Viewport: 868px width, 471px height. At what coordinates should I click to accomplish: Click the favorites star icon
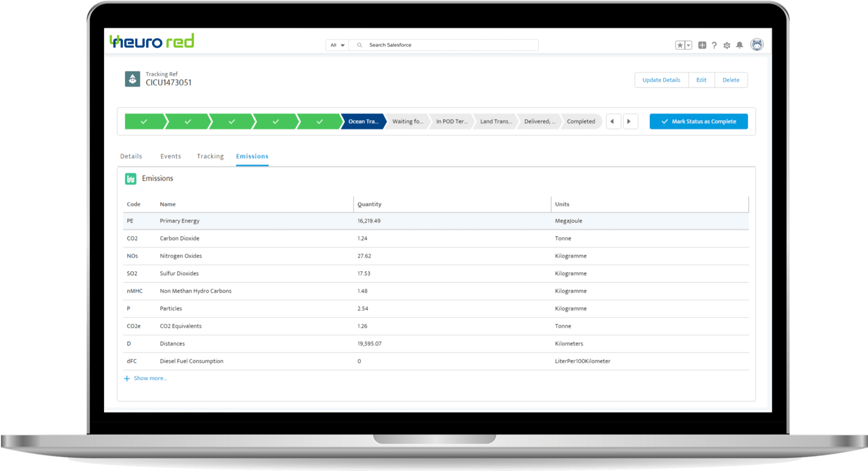tap(680, 45)
